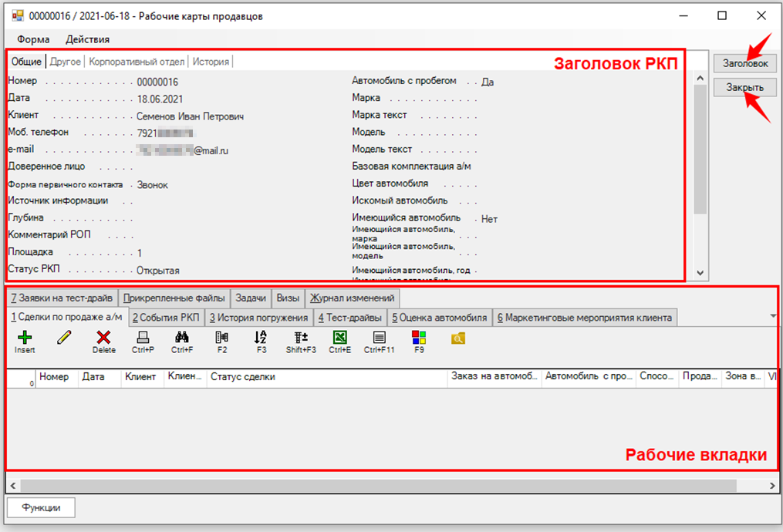The width and height of the screenshot is (783, 532).
Task: Click the Shift+F3 toolbar icon
Action: [301, 338]
